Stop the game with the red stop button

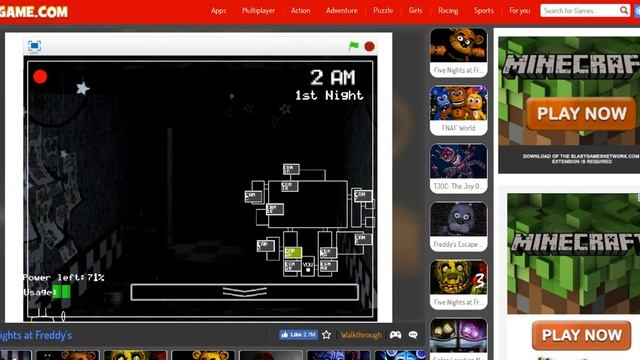point(370,47)
